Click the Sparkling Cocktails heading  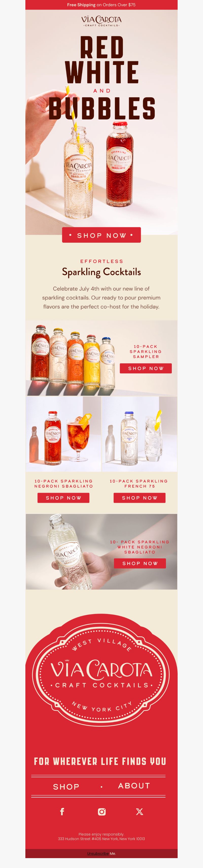101,272
